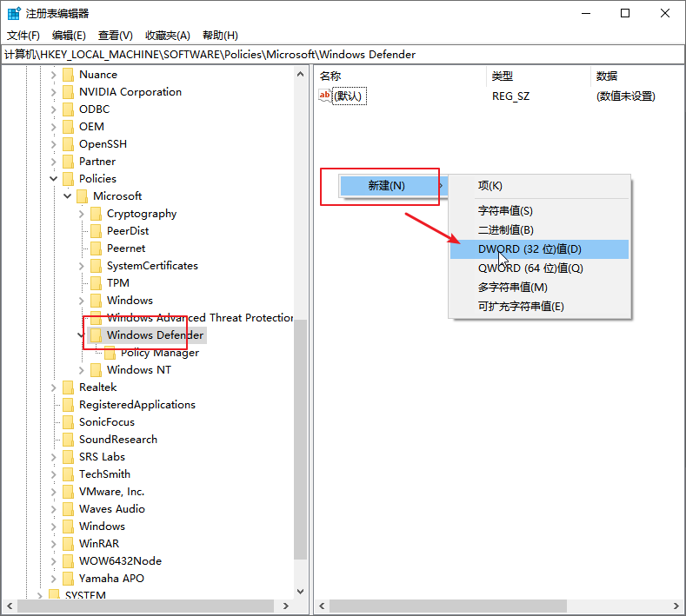
Task: Click the 类型 column header
Action: (x=503, y=76)
